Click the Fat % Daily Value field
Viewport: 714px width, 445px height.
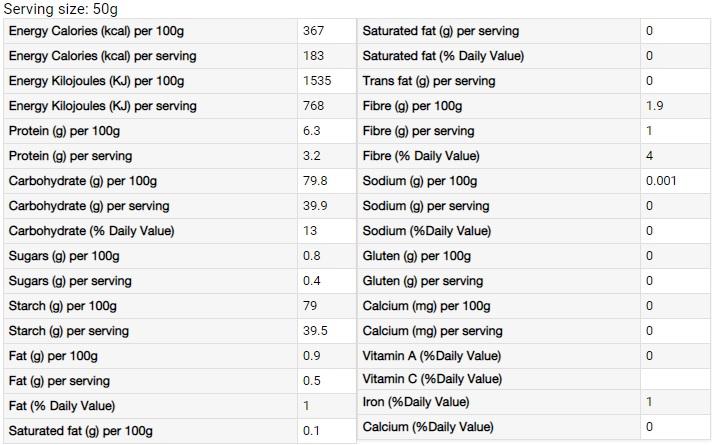(x=326, y=406)
